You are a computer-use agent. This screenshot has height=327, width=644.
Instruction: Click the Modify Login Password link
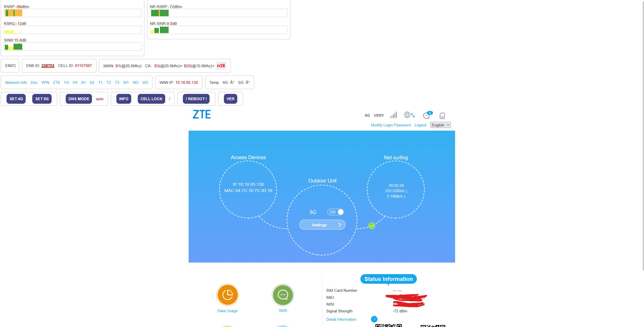point(391,125)
